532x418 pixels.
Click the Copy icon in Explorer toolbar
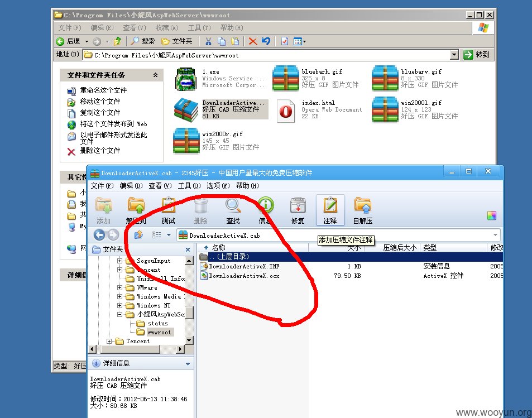coord(222,41)
